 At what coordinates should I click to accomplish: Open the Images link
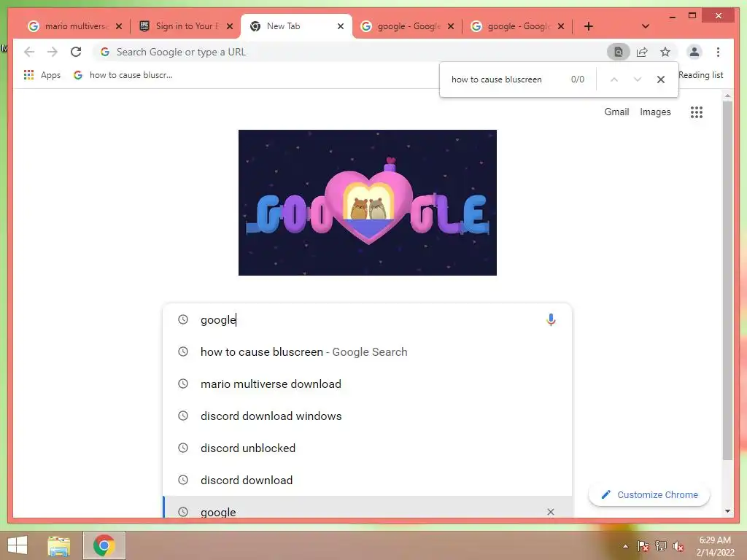click(x=655, y=112)
